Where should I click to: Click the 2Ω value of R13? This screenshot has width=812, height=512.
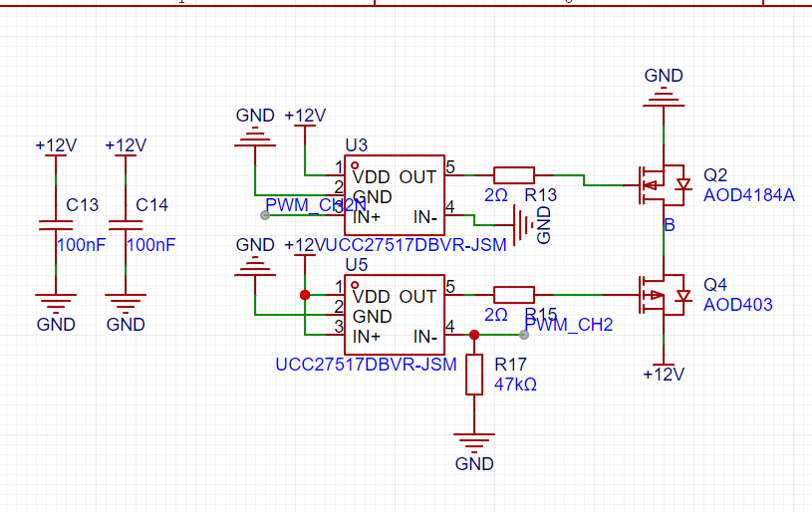click(495, 195)
